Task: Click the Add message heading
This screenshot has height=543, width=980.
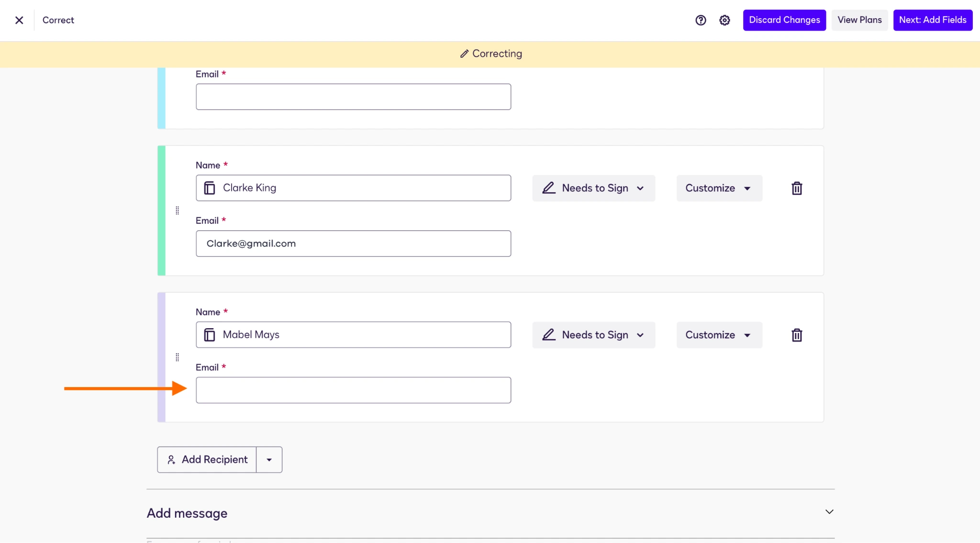Action: pos(187,513)
